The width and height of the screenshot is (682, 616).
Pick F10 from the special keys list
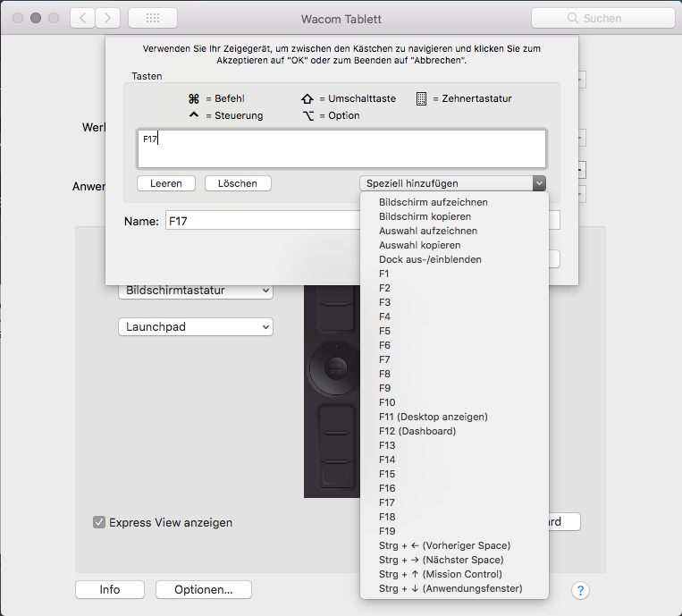click(455, 403)
